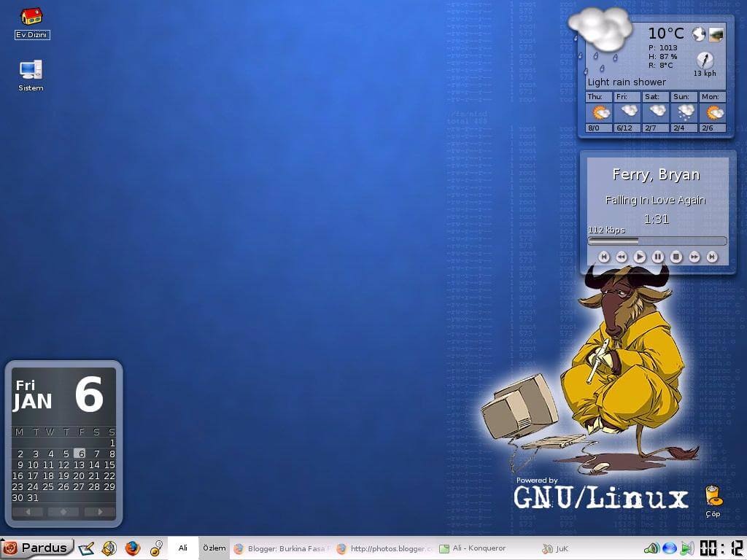
Task: Skip to the previous track in the player
Action: [603, 257]
